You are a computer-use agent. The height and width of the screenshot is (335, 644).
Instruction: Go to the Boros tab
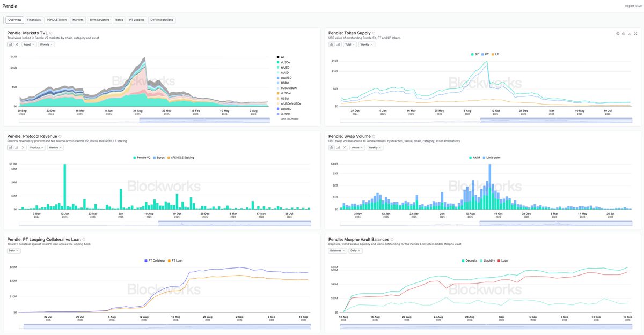[x=119, y=20]
